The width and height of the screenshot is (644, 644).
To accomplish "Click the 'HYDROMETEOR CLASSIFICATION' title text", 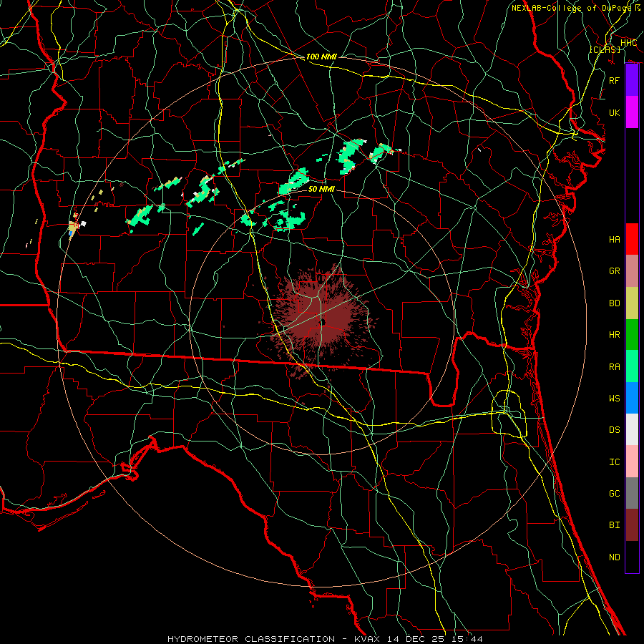I will (x=251, y=639).
